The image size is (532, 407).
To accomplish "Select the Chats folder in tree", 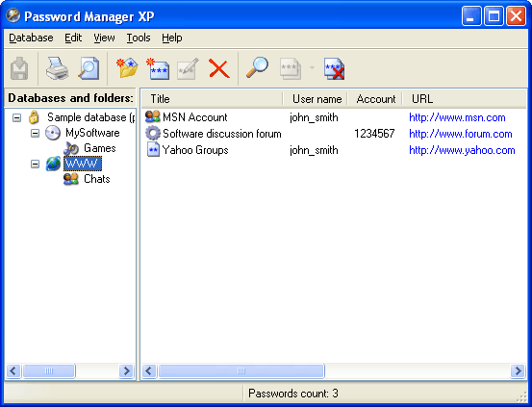I will pyautogui.click(x=97, y=179).
